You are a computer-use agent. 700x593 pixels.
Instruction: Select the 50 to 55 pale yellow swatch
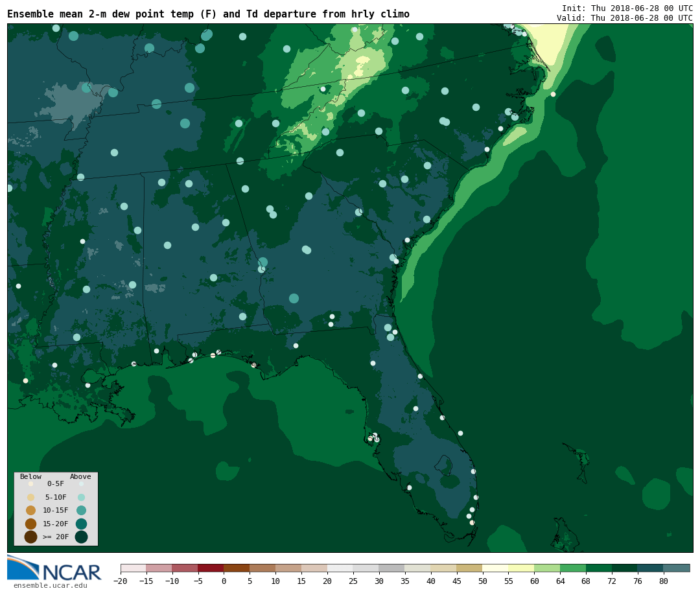point(496,568)
